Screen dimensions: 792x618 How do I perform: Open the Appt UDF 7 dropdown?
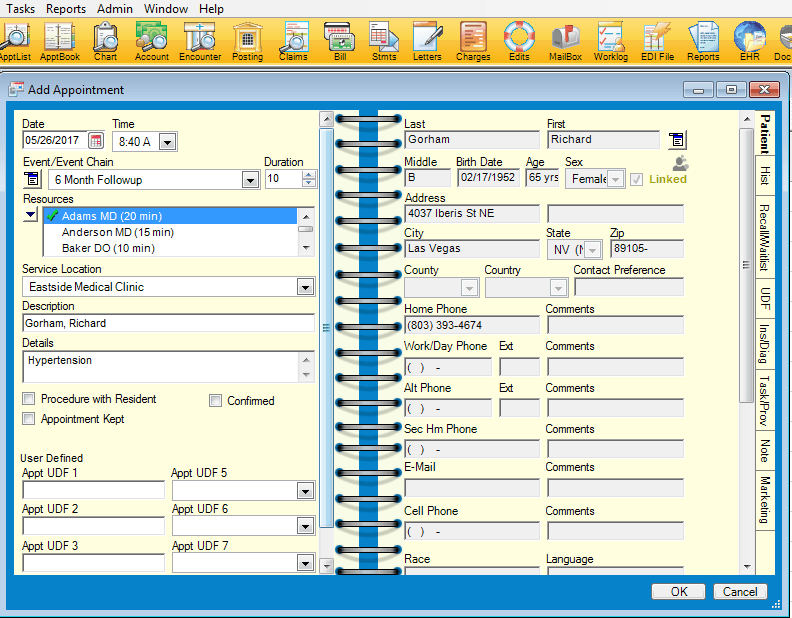pos(305,563)
